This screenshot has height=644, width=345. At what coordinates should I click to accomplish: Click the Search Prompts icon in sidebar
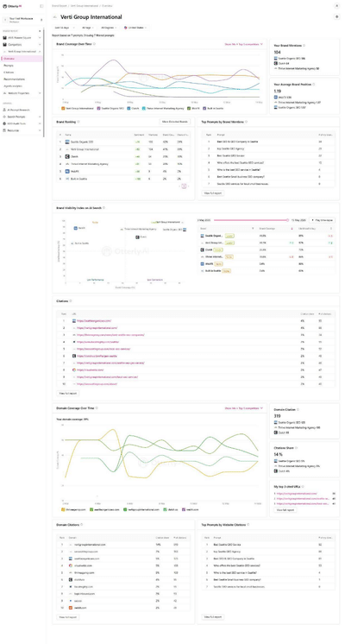(4, 117)
